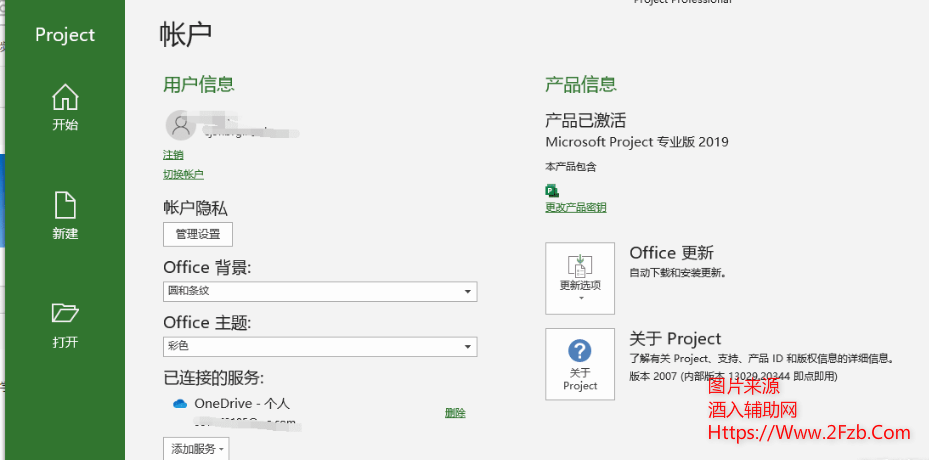
Task: Open the 添加服务 dropdown button
Action: (x=196, y=449)
